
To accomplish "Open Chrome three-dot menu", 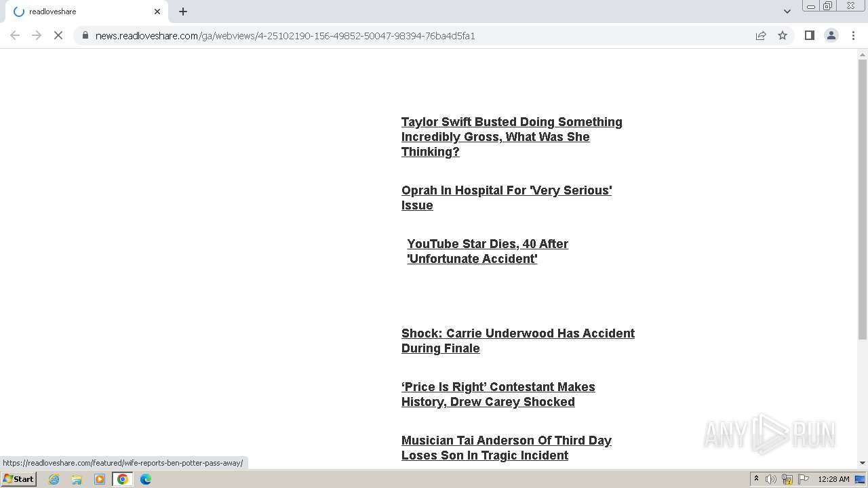I will 853,35.
